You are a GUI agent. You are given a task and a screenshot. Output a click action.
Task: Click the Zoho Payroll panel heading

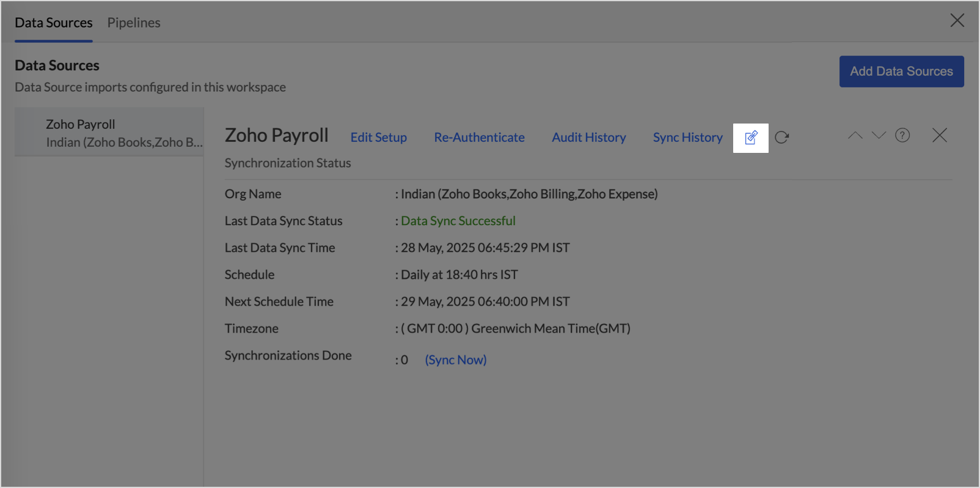coord(276,135)
